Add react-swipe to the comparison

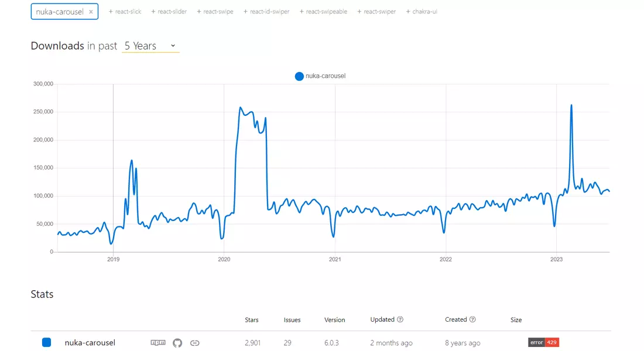coord(215,12)
